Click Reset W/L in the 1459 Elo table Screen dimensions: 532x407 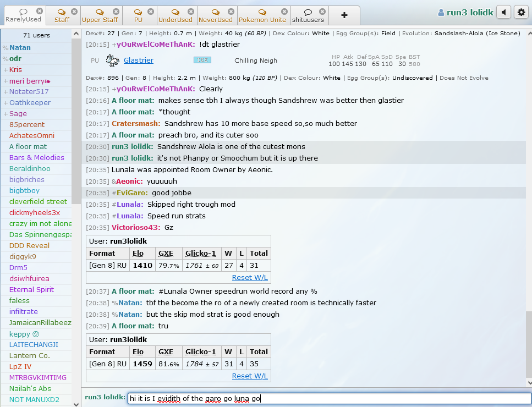[249, 376]
